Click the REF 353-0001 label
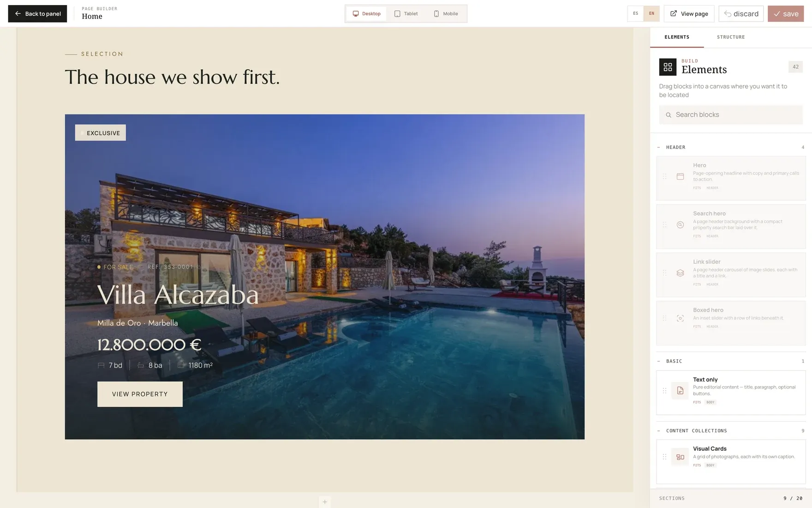 coord(170,267)
